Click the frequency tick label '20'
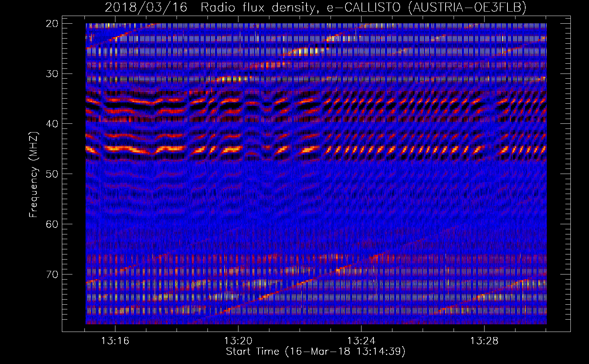This screenshot has height=364, width=589. click(52, 24)
